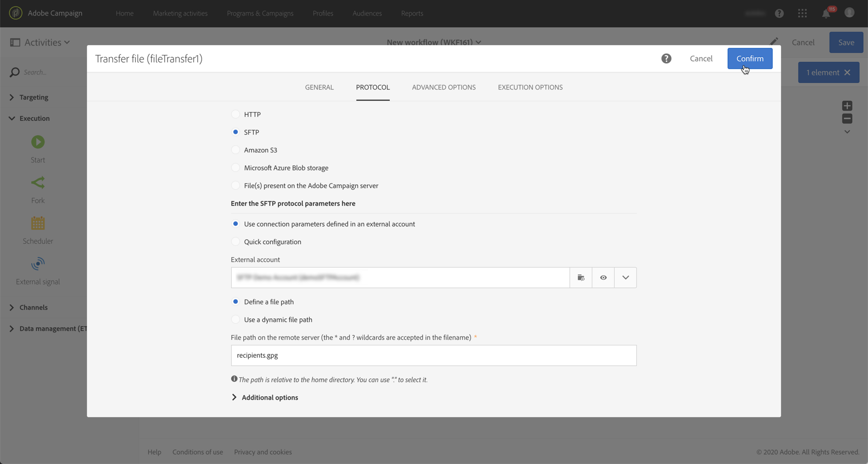
Task: View external account details with eye icon
Action: 603,278
